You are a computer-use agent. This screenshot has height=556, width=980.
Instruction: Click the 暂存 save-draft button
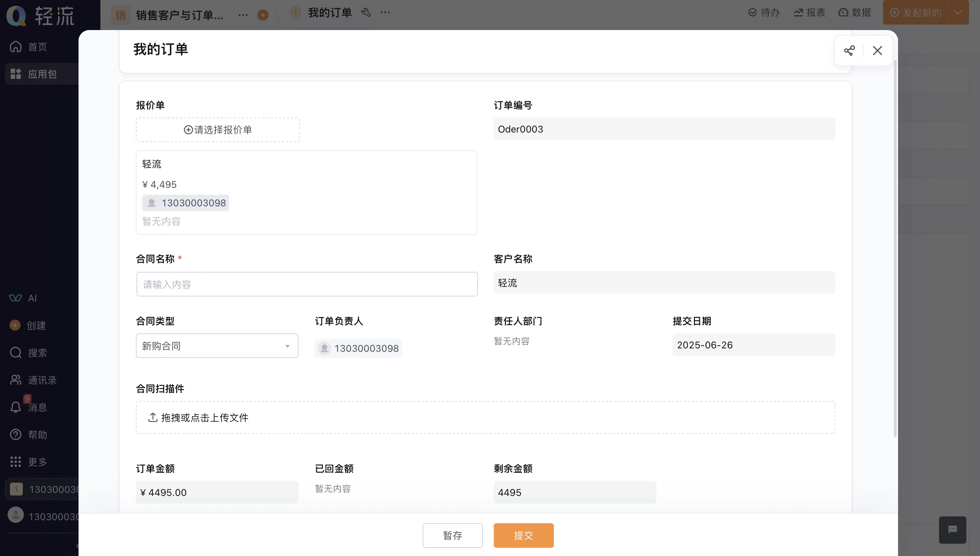click(x=452, y=536)
